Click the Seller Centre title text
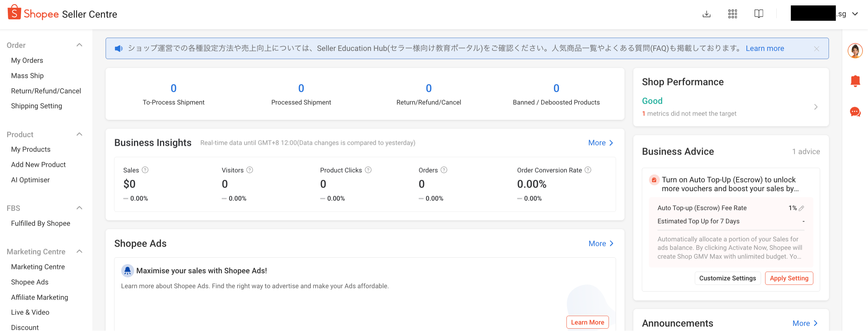 (89, 14)
